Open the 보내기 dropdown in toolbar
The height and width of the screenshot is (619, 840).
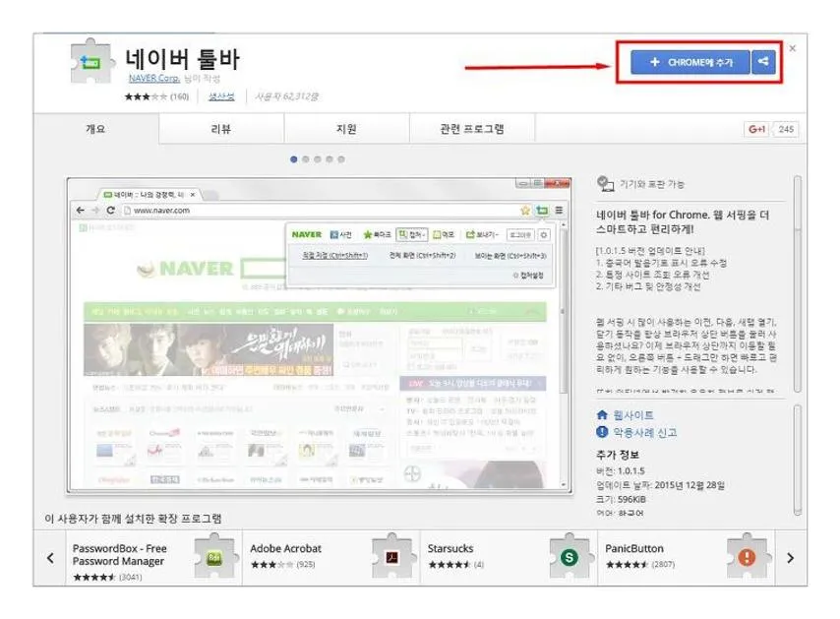[x=482, y=235]
